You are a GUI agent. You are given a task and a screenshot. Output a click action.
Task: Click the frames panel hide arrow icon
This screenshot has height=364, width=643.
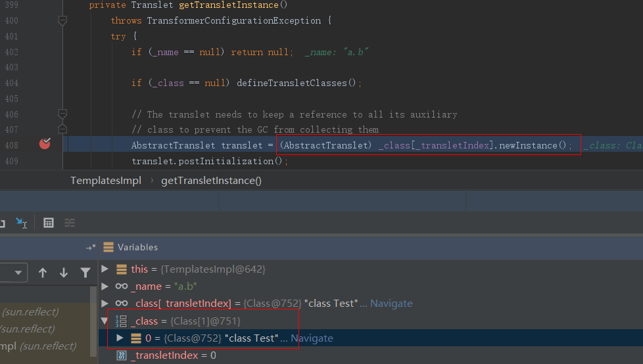point(90,248)
